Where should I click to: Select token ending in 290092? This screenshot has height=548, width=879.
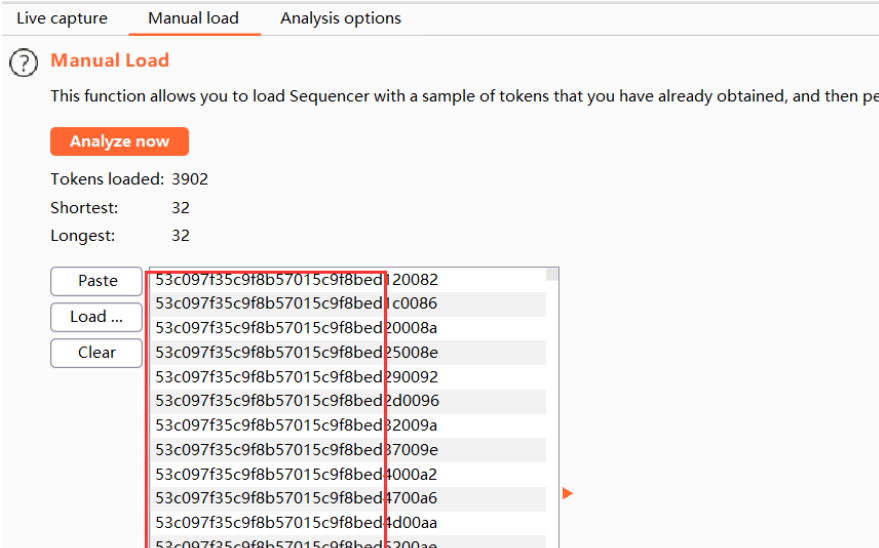tap(348, 377)
